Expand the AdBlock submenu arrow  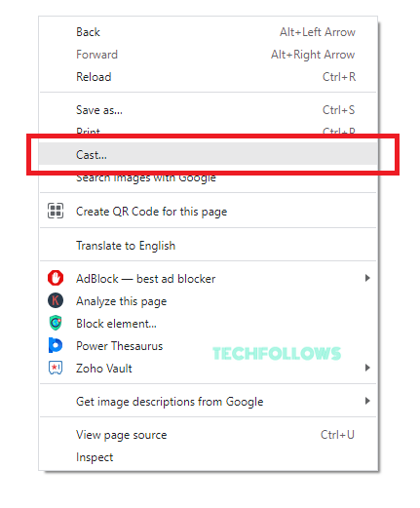point(367,278)
